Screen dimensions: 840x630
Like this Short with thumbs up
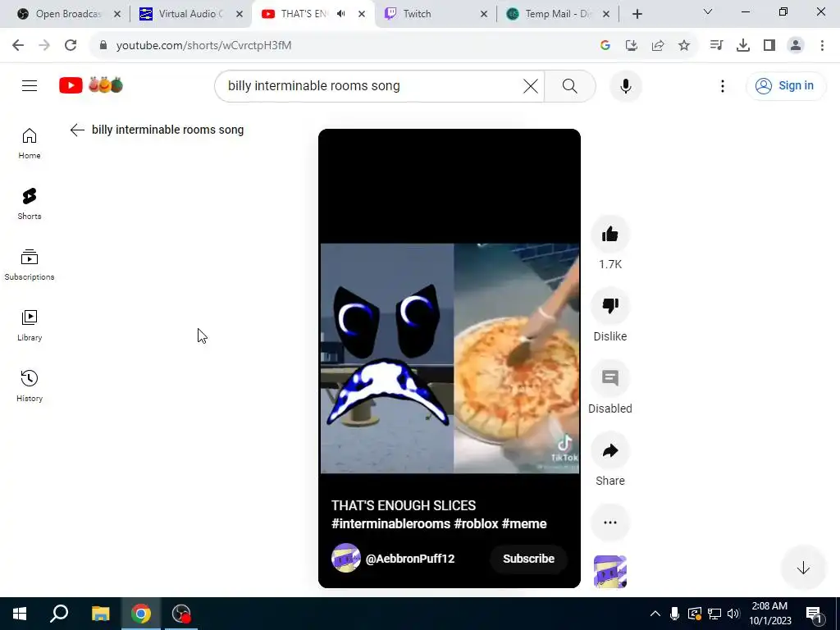click(x=609, y=234)
